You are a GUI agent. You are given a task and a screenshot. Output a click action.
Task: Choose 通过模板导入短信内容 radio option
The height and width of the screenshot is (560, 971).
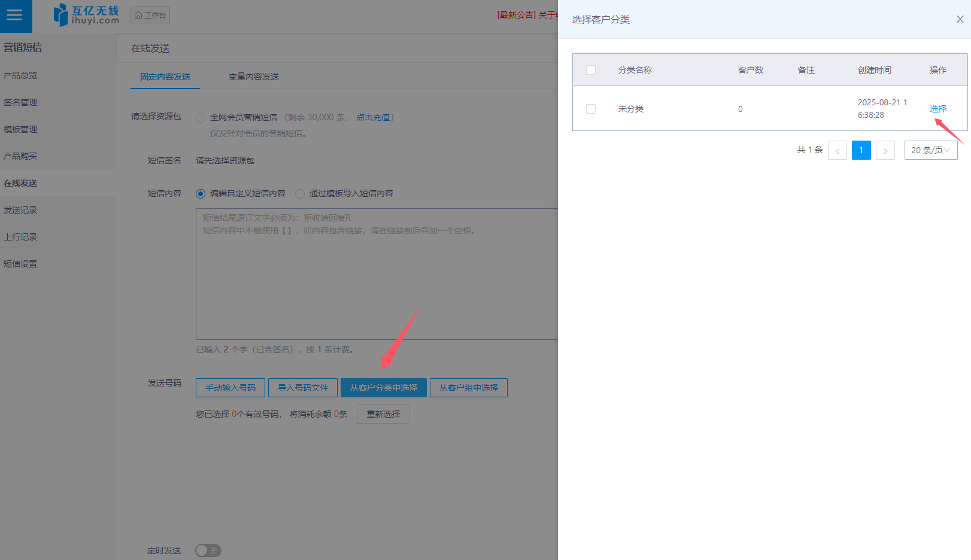[300, 194]
